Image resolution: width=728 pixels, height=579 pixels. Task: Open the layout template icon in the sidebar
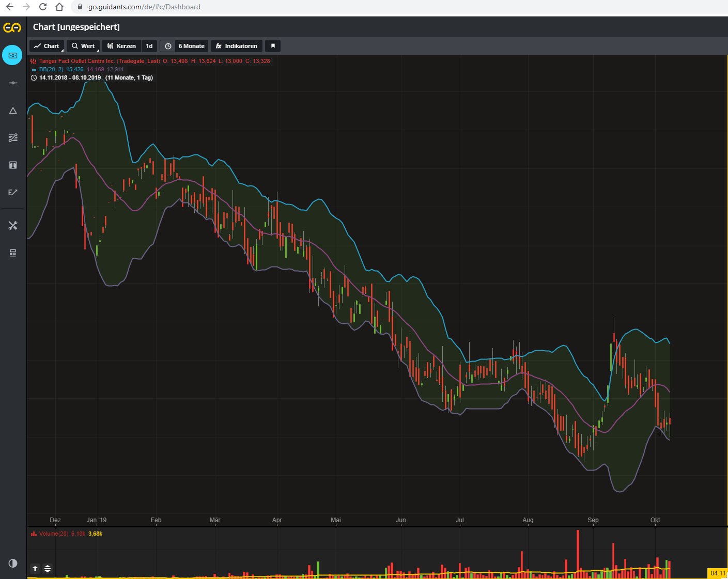tap(13, 253)
